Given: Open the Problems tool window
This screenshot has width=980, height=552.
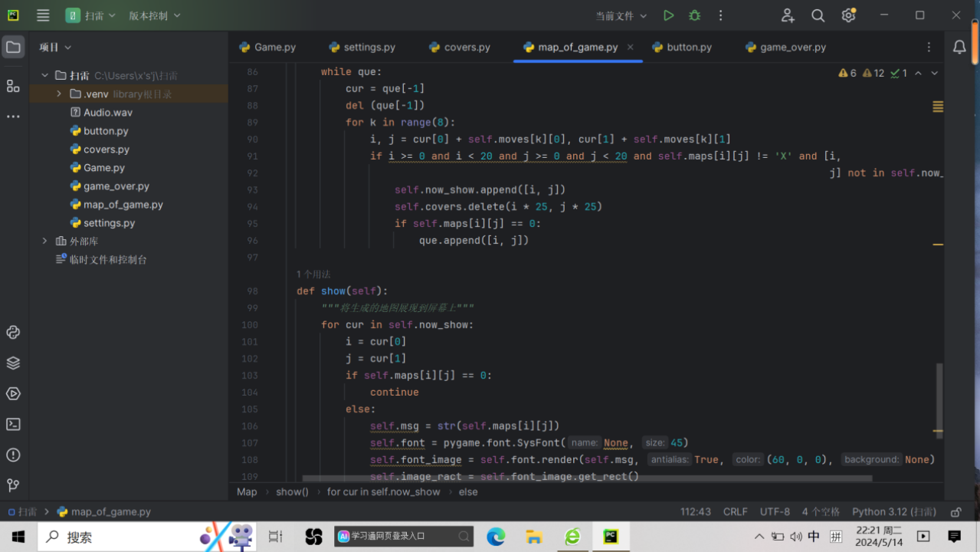Looking at the screenshot, I should click(13, 455).
